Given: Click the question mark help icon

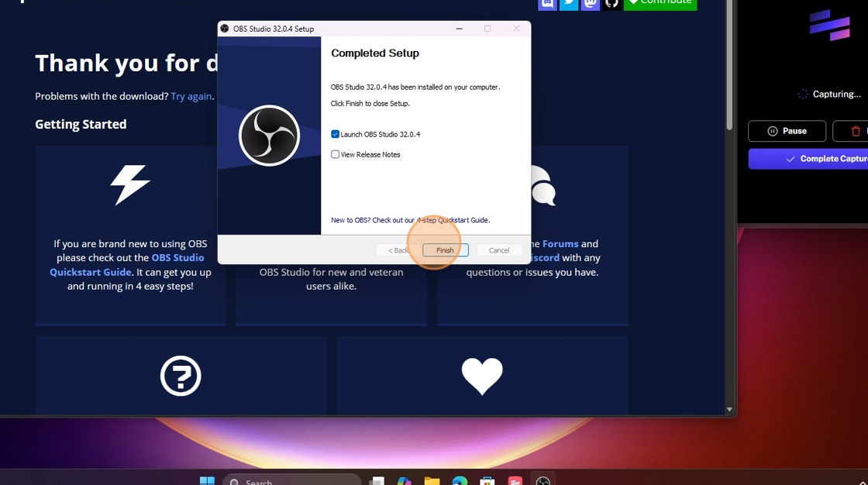Looking at the screenshot, I should 181,376.
